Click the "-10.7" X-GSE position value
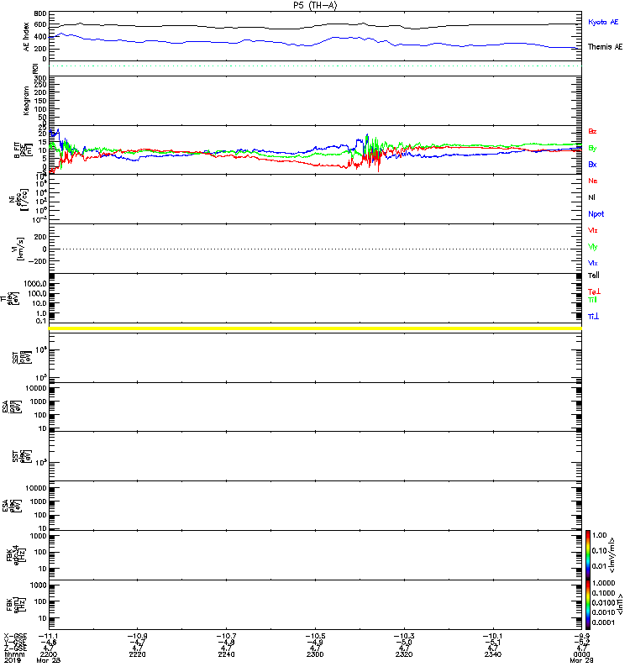Viewport: 630px width, 672px height. [226, 637]
